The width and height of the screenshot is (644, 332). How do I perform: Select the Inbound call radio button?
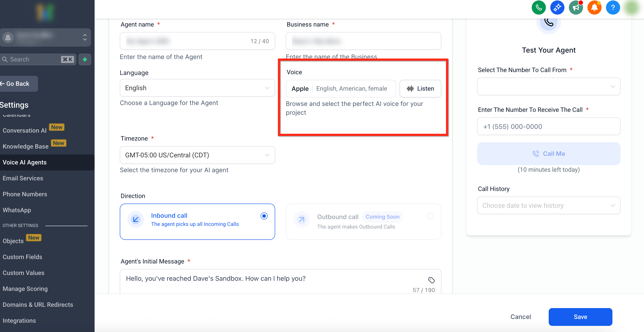pyautogui.click(x=264, y=216)
